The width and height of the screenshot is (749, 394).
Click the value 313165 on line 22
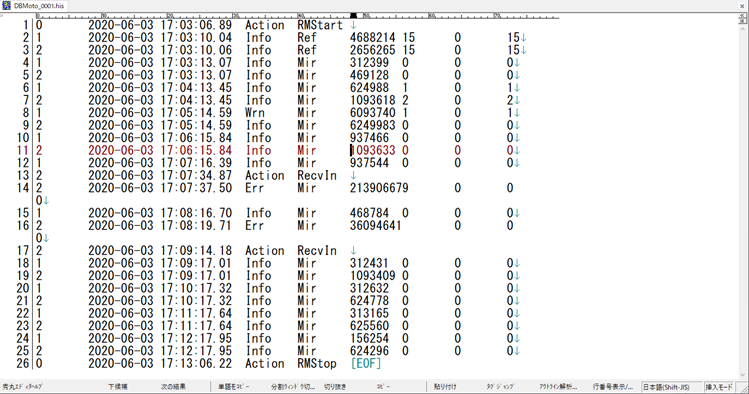click(369, 313)
